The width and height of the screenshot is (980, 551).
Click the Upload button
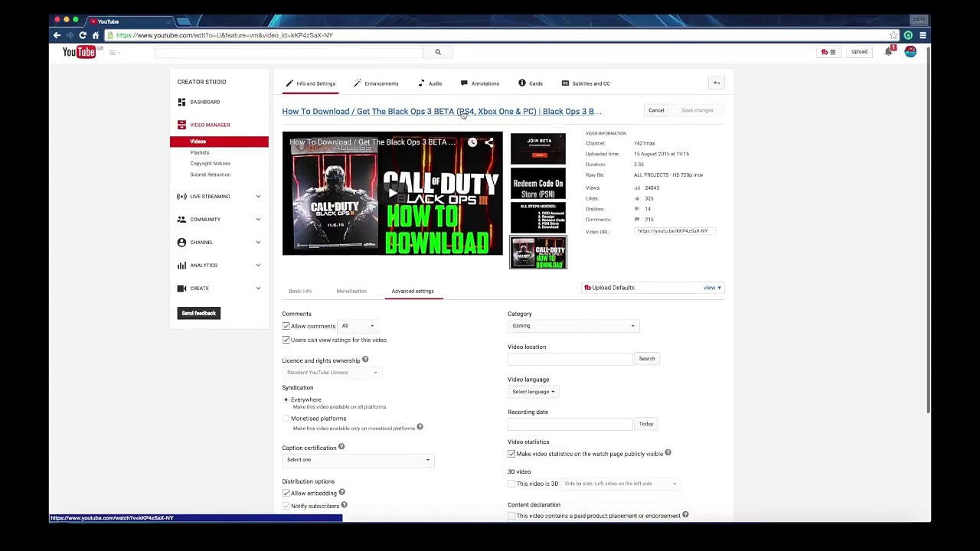pos(859,52)
